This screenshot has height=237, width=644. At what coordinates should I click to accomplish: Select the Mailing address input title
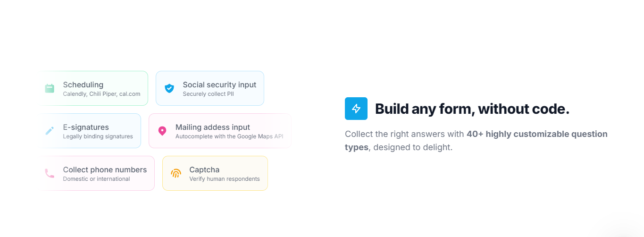click(x=213, y=127)
